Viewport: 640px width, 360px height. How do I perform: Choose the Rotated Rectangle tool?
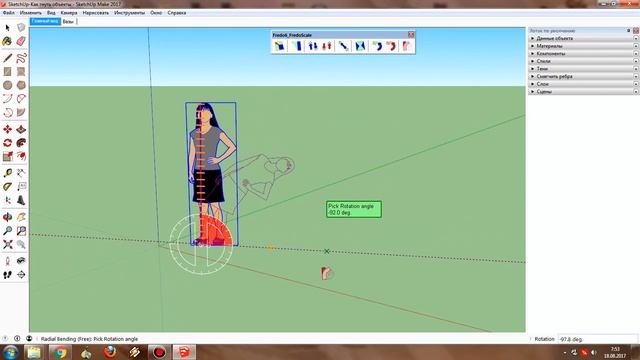21,71
